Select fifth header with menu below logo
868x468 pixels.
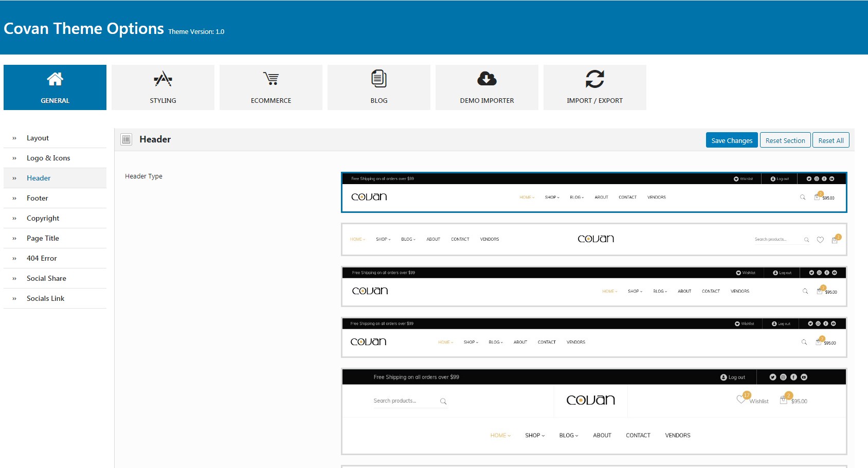click(594, 411)
